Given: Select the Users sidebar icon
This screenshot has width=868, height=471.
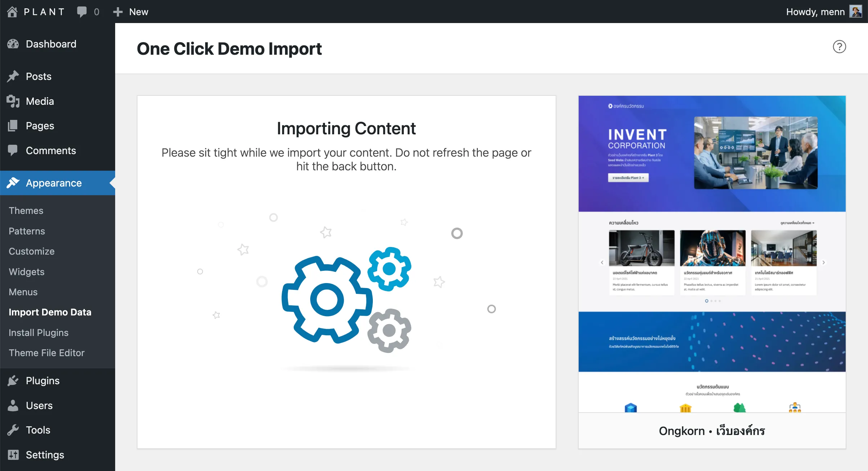Looking at the screenshot, I should (x=13, y=405).
